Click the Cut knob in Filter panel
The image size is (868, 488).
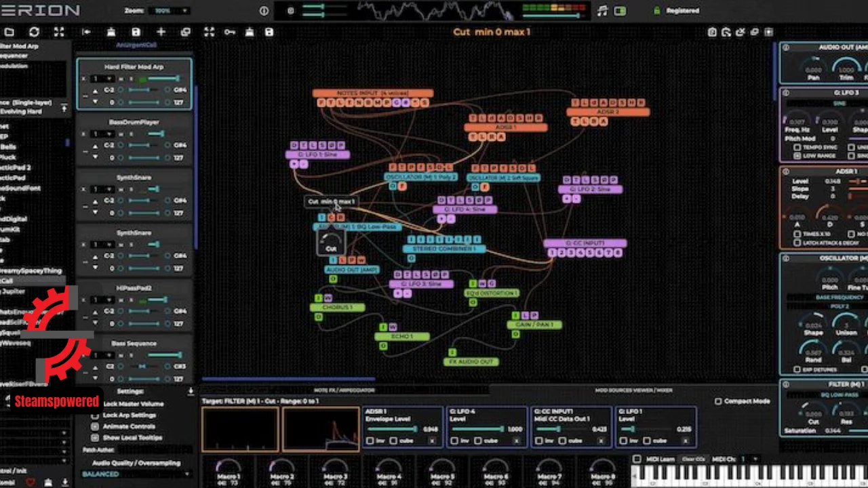(x=813, y=411)
